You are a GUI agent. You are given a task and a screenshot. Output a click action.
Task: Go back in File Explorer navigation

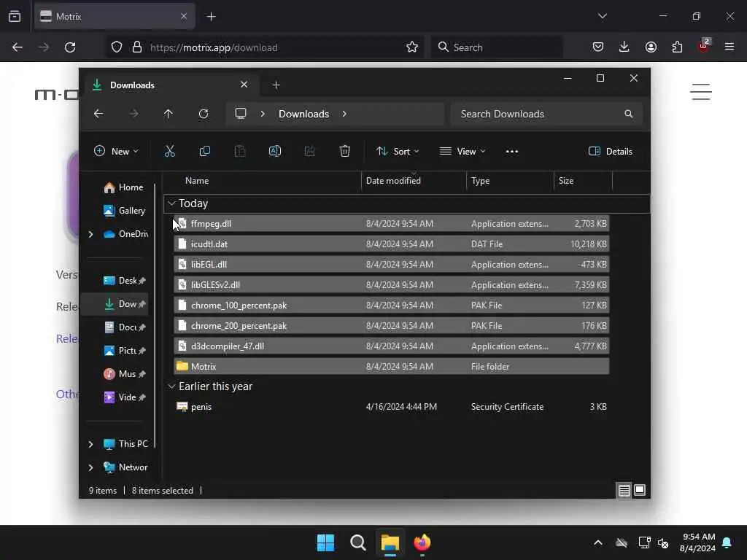coord(98,114)
